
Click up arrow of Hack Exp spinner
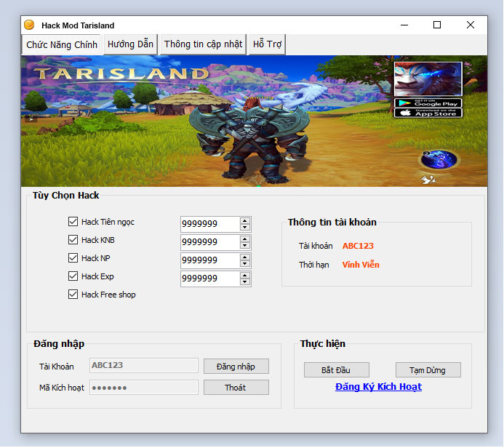point(245,276)
